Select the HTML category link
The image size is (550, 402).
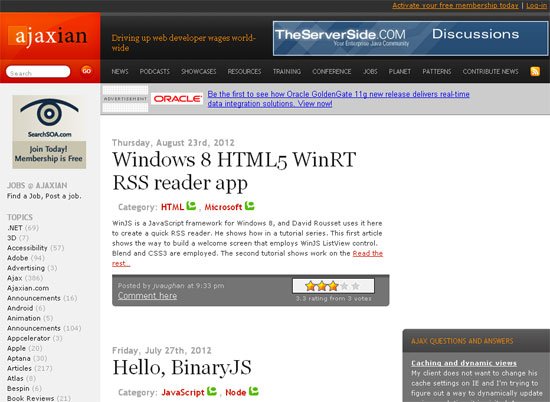(172, 207)
